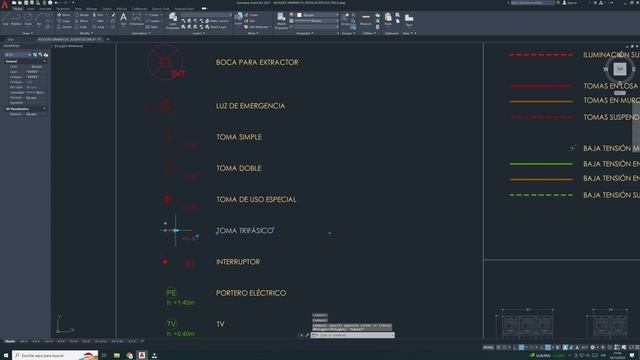Viewport: 640px width, 360px height.
Task: Click the Match Properties tool
Action: click(x=281, y=21)
